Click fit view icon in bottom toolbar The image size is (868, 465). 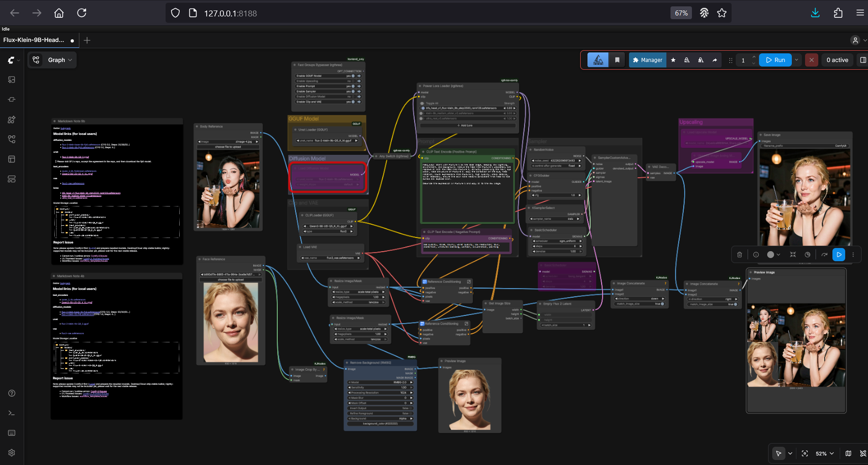coord(805,453)
